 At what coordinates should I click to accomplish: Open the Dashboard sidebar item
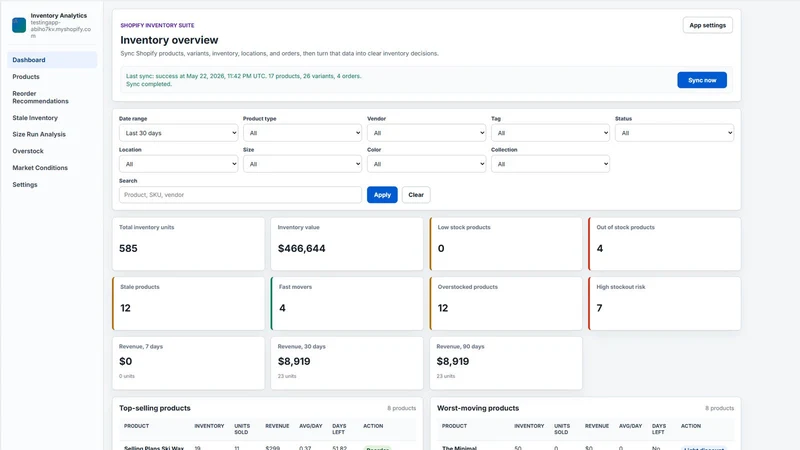[x=52, y=60]
